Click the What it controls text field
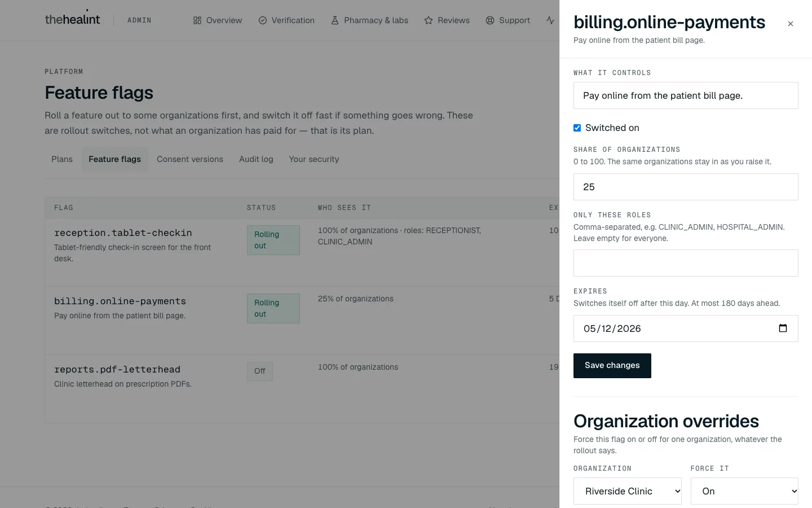This screenshot has width=812, height=508. tap(686, 95)
